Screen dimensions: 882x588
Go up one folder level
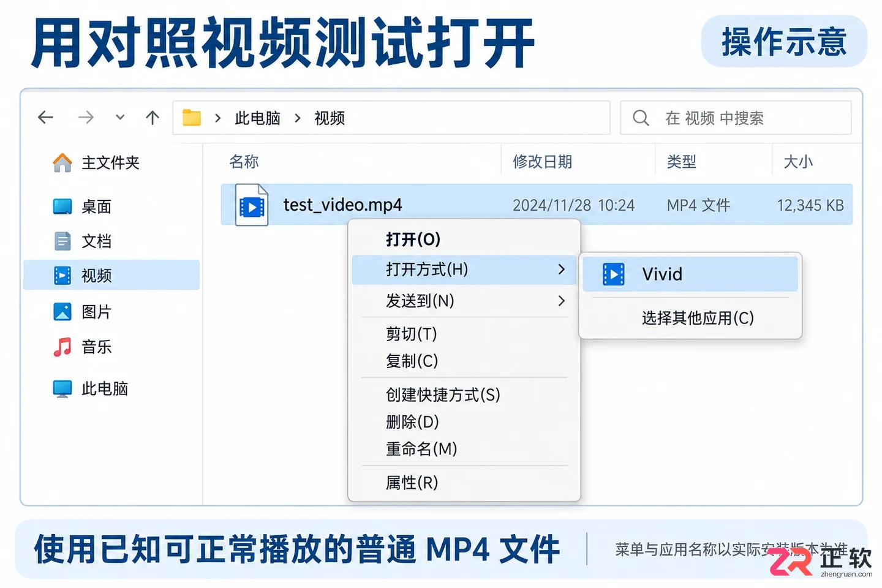pyautogui.click(x=153, y=117)
